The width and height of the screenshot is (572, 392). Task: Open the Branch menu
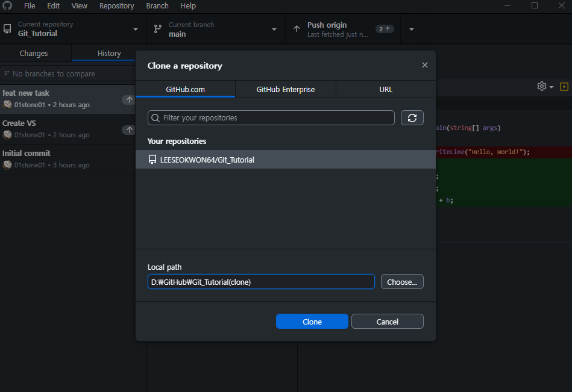157,6
